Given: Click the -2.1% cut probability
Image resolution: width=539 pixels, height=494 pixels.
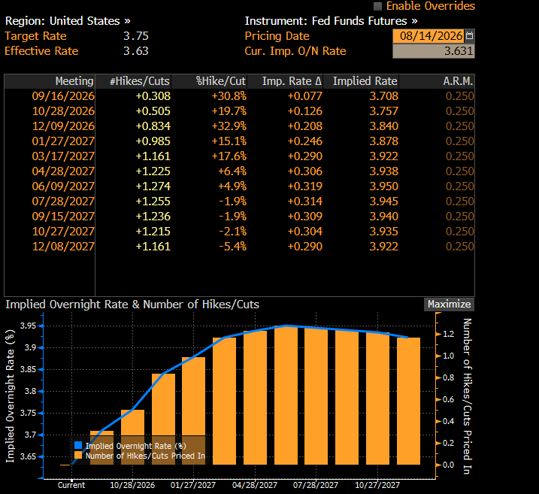Looking at the screenshot, I should coord(233,231).
